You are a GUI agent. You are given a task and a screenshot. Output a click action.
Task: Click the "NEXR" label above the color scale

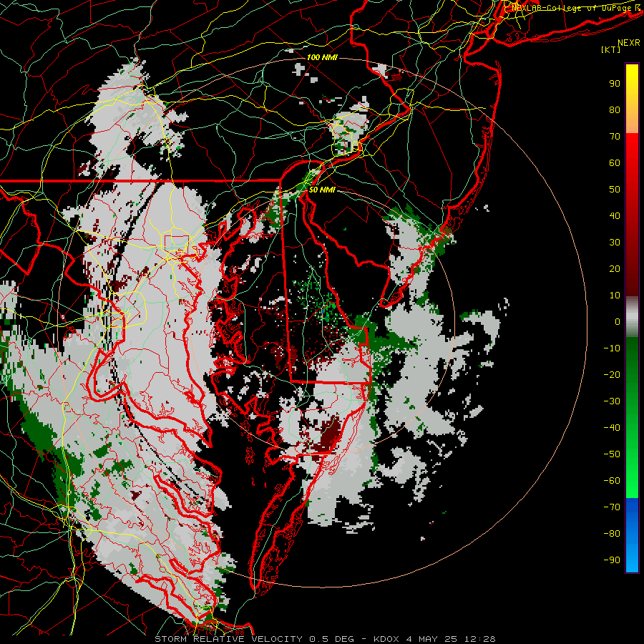629,43
